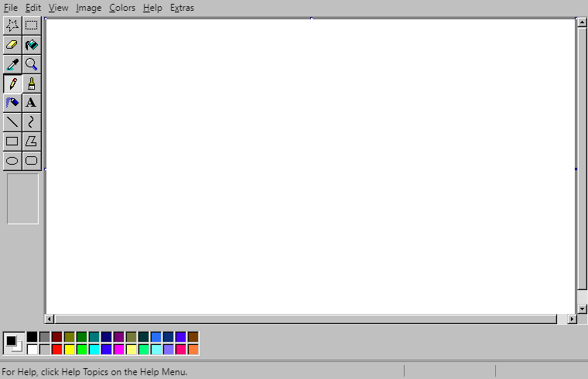Click the vertical scrollbar up arrow

(x=582, y=23)
